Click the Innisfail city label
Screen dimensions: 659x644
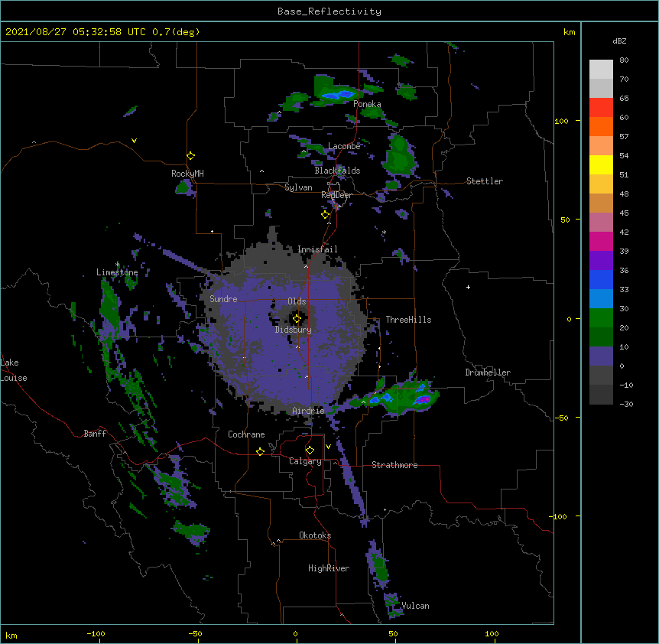317,249
